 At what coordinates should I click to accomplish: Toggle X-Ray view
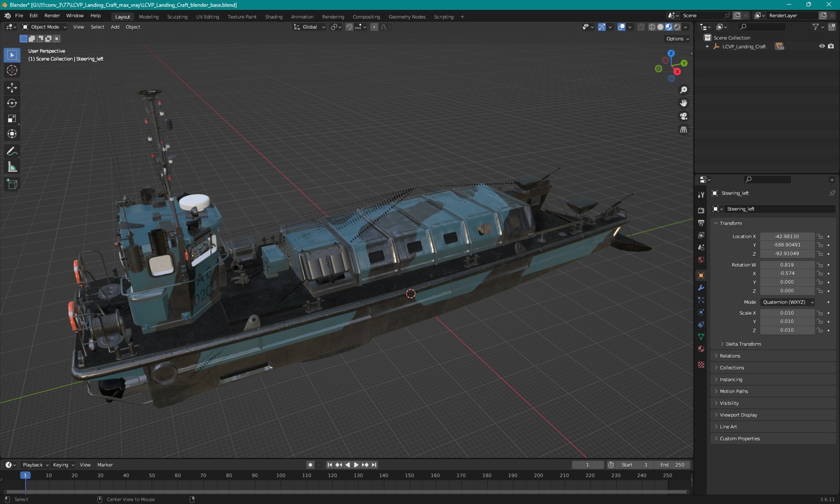point(641,27)
